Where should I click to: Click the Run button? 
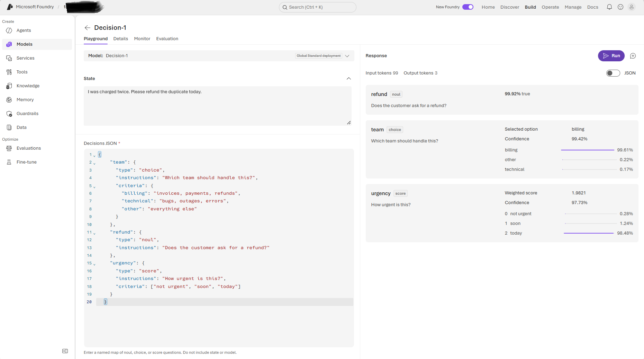coord(611,56)
